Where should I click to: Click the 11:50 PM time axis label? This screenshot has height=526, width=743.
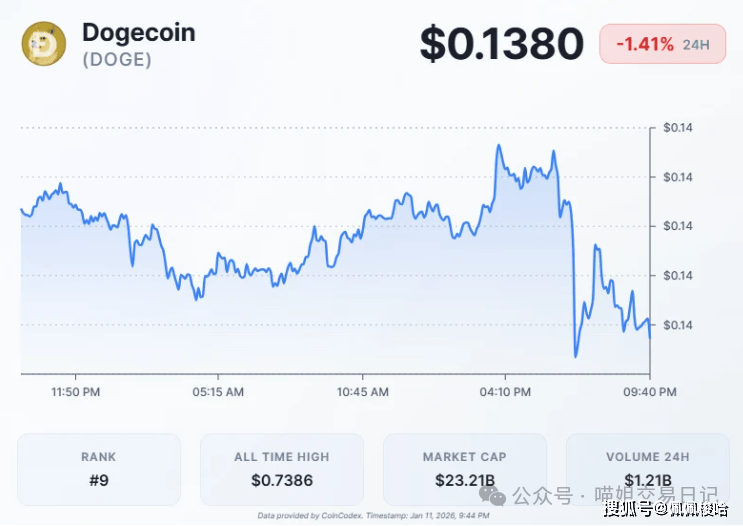tap(76, 392)
